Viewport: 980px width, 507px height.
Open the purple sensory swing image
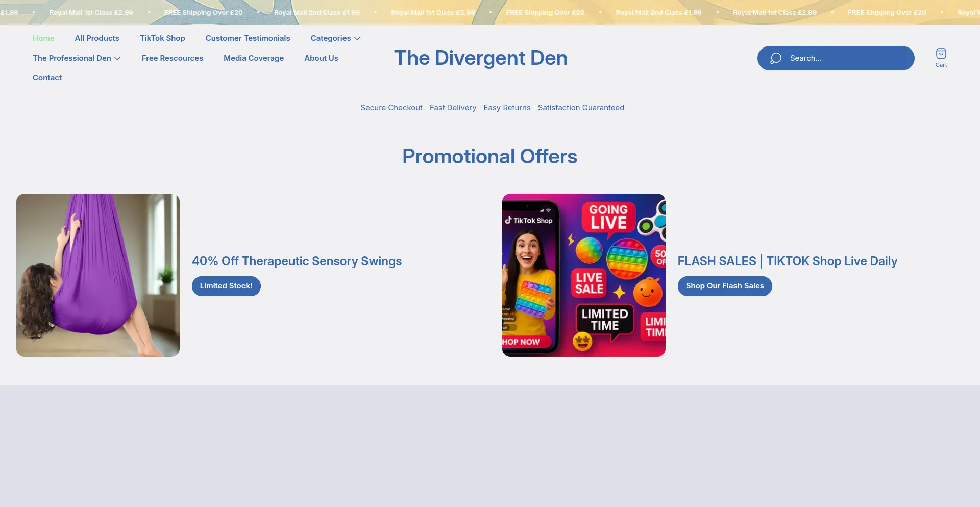coord(98,275)
